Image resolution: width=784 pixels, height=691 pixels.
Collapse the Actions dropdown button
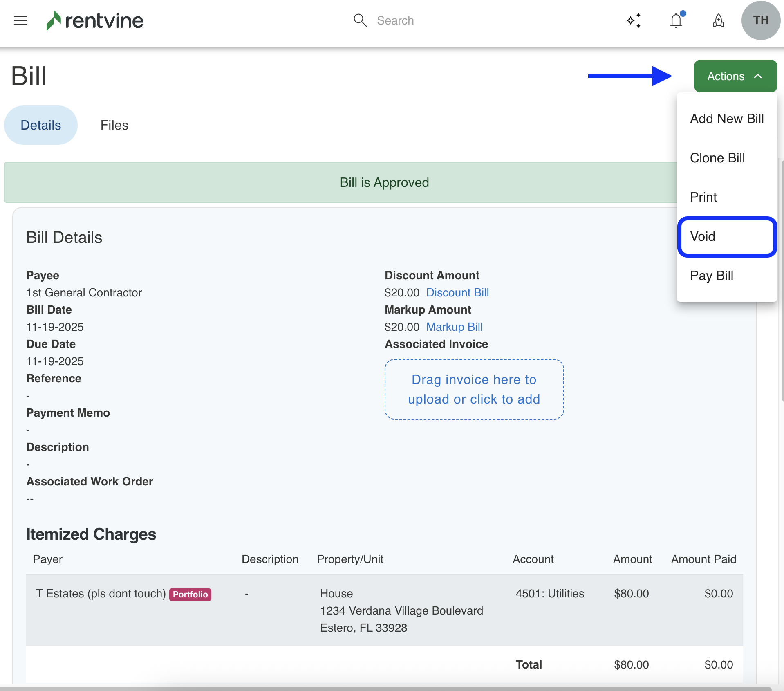pos(735,76)
